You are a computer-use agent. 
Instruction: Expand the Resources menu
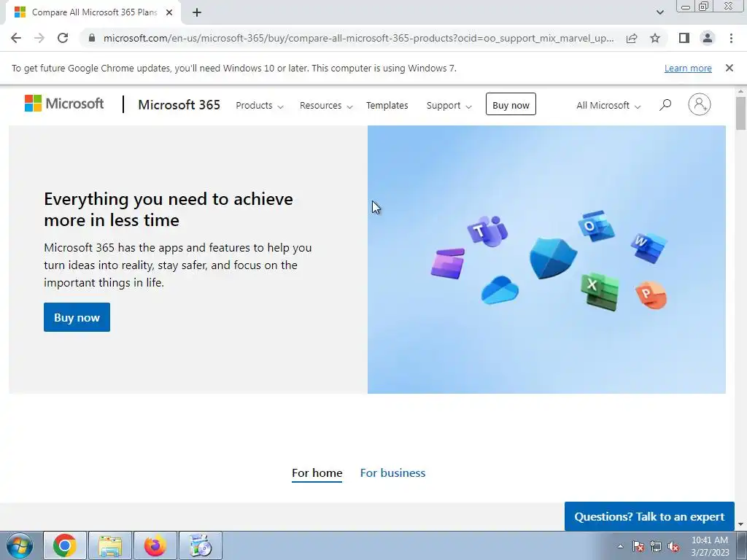326,105
